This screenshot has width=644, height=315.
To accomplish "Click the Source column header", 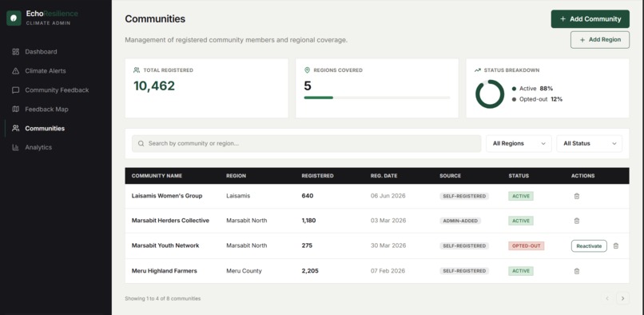I will 450,176.
